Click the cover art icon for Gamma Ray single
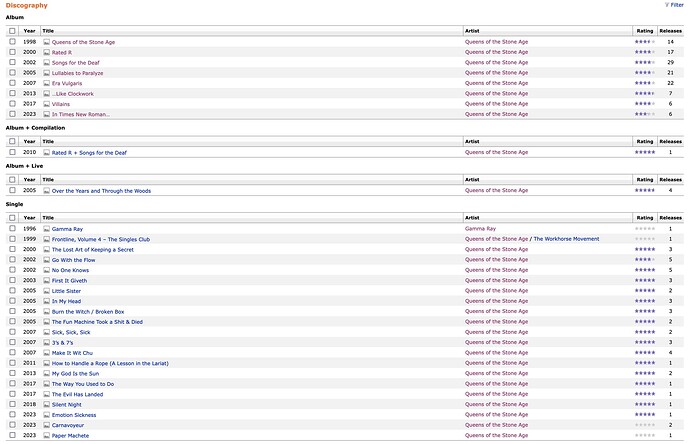 pos(47,229)
